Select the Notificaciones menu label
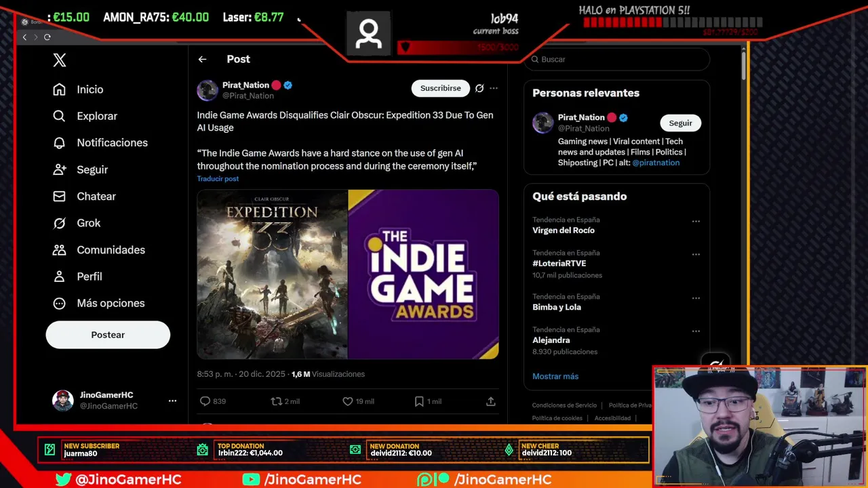This screenshot has height=488, width=868. (x=112, y=142)
